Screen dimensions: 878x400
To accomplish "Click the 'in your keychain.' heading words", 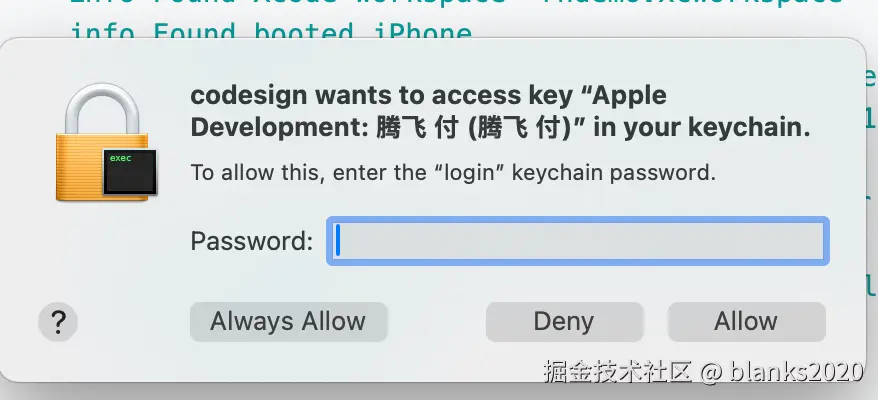I will tap(702, 128).
